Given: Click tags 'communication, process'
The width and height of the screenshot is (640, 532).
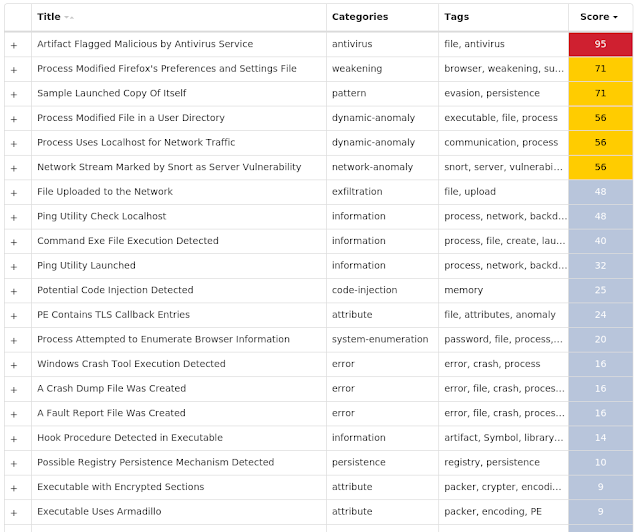Looking at the screenshot, I should pos(501,142).
